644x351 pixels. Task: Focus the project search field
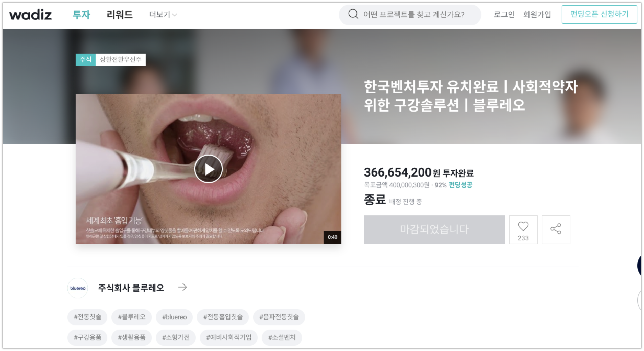pyautogui.click(x=410, y=15)
